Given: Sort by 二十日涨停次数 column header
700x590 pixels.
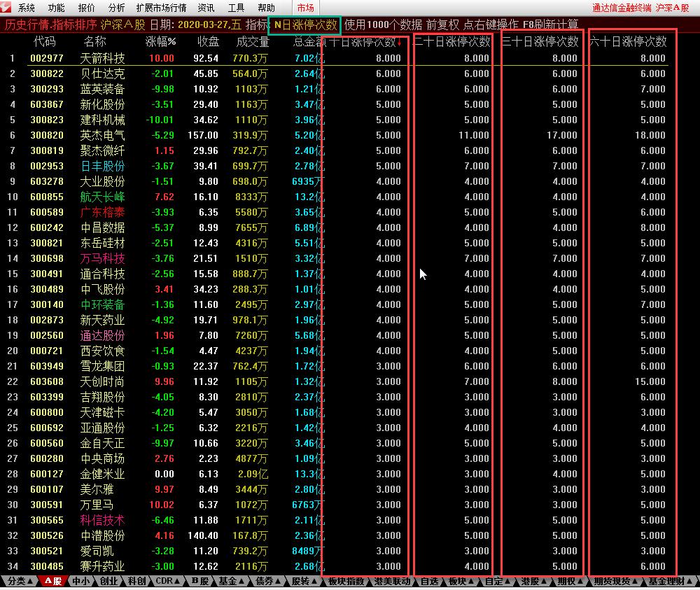Looking at the screenshot, I should click(452, 41).
